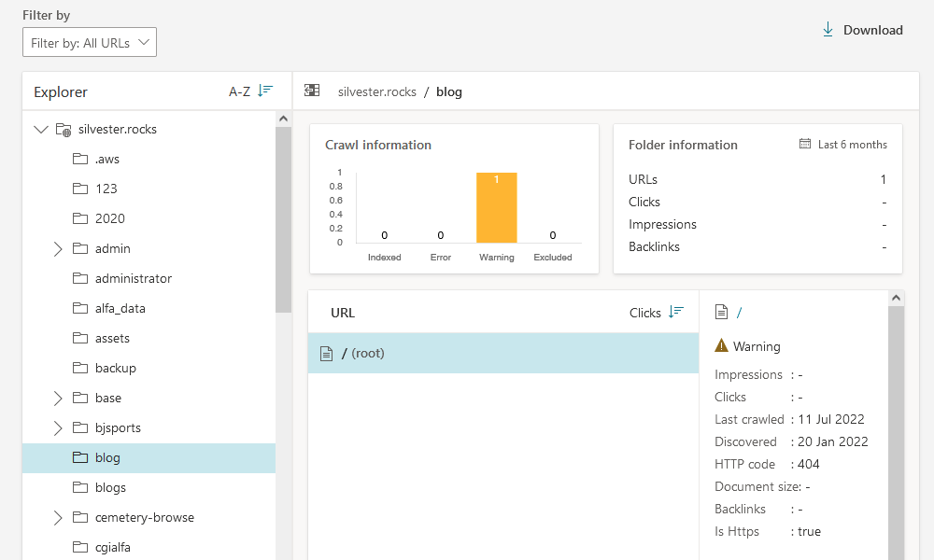Open the slash link in details panel

pos(739,313)
